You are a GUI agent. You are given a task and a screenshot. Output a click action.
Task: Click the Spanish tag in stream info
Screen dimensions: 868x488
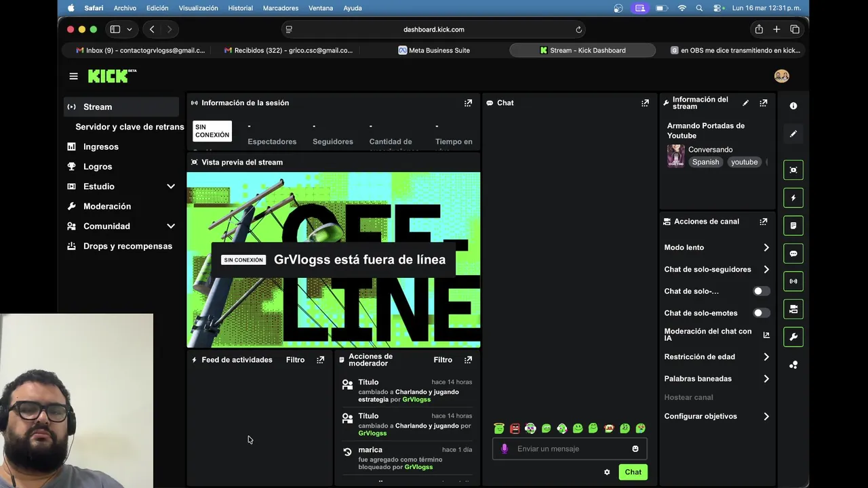pyautogui.click(x=705, y=162)
